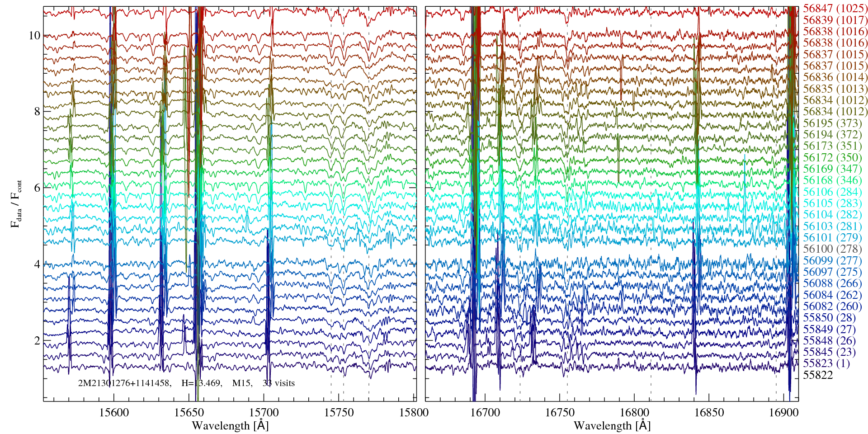Click the 56195 (373) legend label
Image resolution: width=868 pixels, height=434 pixels.
coord(832,123)
